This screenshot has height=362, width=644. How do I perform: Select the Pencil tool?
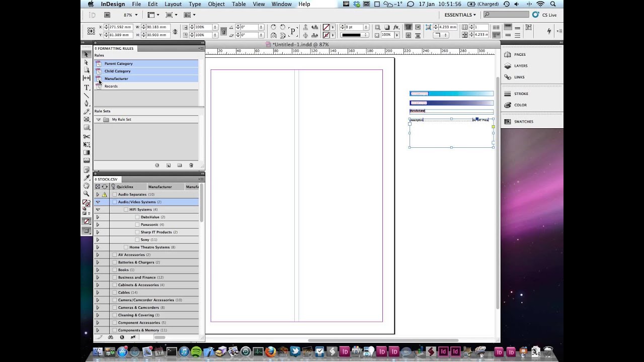tap(86, 112)
